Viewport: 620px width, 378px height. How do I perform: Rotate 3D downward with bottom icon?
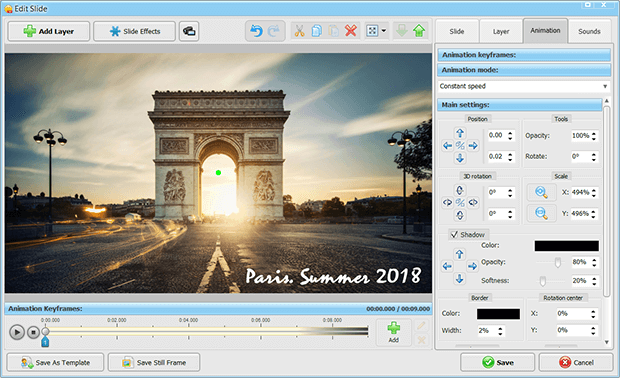(x=459, y=215)
